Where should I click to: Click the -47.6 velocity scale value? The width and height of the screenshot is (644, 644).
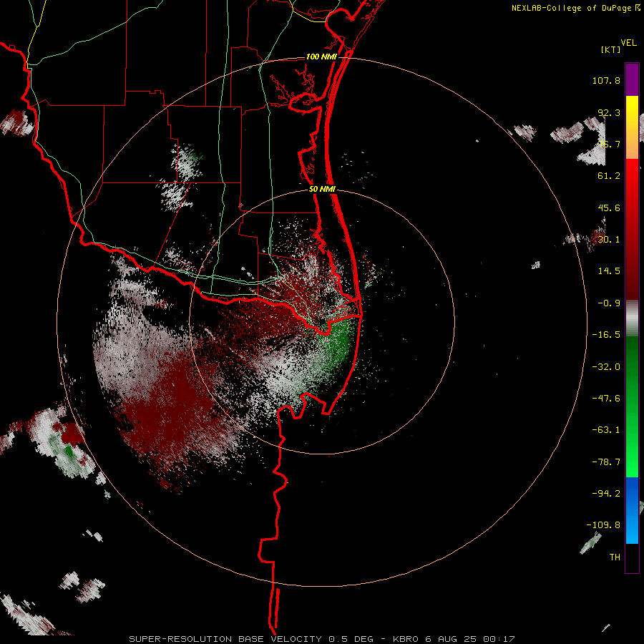(x=606, y=399)
